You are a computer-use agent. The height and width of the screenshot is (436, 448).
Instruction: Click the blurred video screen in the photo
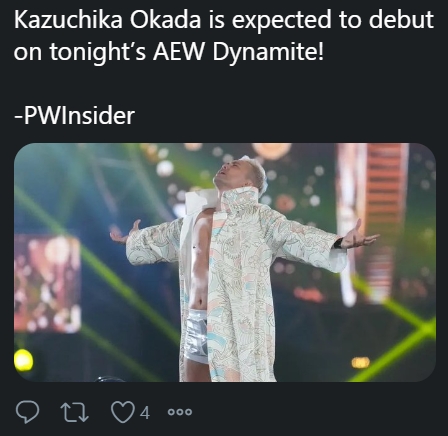tap(47, 283)
